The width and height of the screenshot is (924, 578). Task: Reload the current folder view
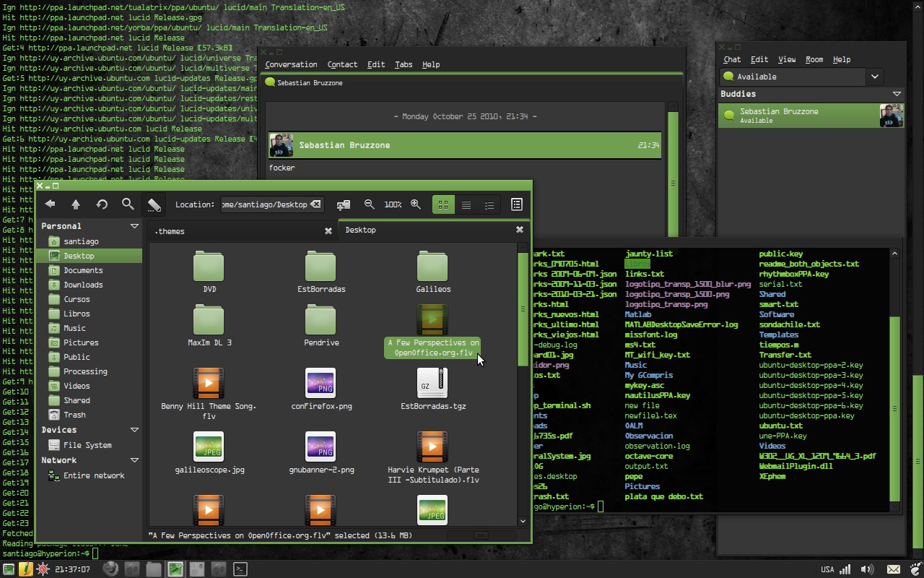click(x=102, y=204)
